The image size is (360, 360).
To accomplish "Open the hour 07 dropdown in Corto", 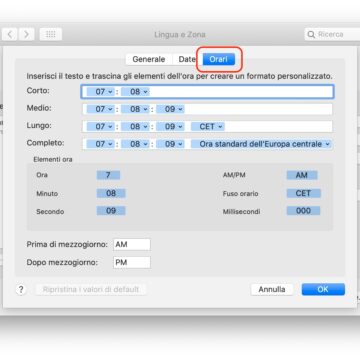I will pos(100,92).
